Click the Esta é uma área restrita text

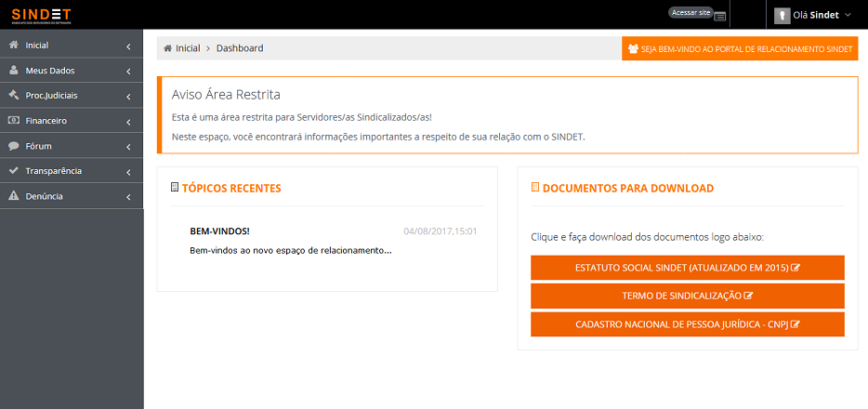coord(302,118)
